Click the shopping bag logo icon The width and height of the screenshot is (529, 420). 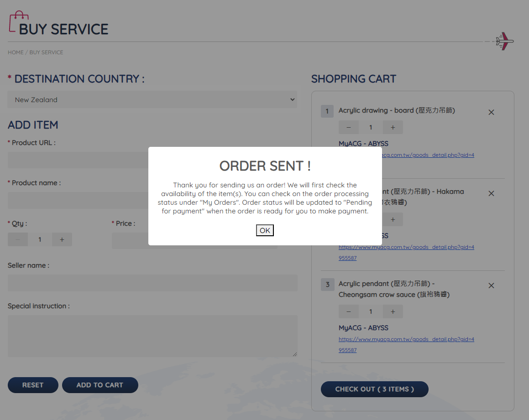coord(19,21)
